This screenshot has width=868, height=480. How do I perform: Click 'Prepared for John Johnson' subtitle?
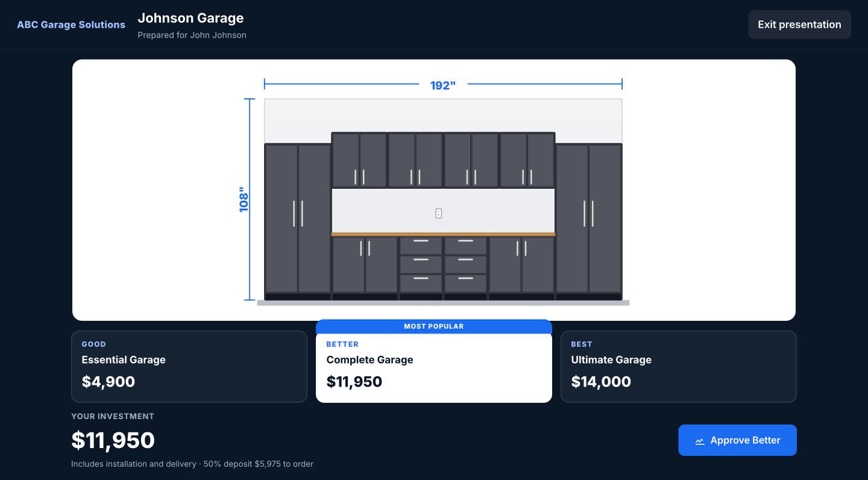click(192, 35)
